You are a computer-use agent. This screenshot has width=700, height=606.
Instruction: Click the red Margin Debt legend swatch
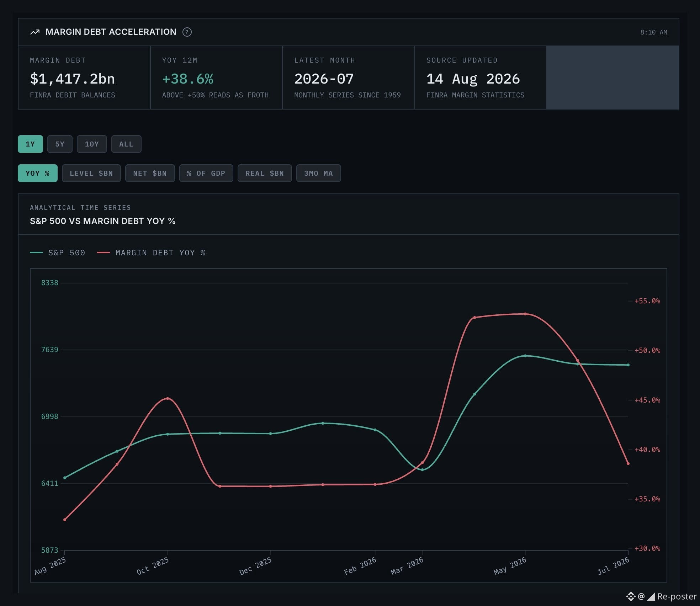[x=104, y=253]
